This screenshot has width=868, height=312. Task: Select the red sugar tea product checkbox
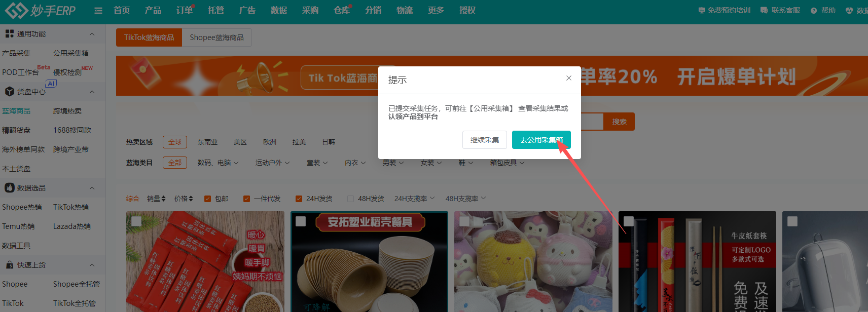tap(136, 221)
